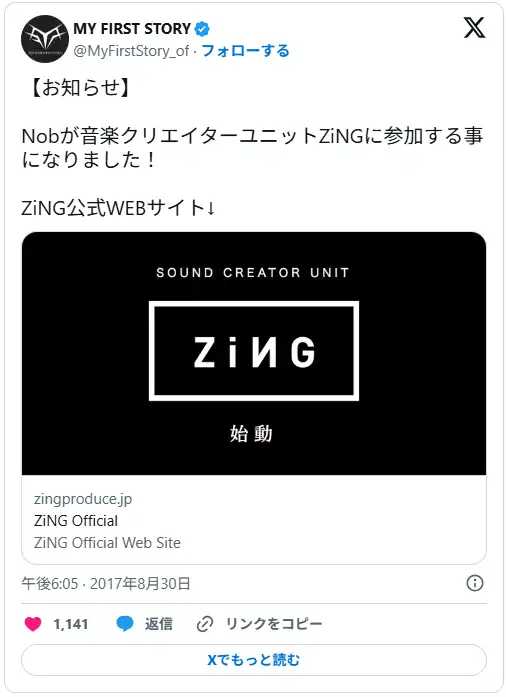The height and width of the screenshot is (697, 506).
Task: Click the Xでもっと読む button
Action: click(253, 660)
